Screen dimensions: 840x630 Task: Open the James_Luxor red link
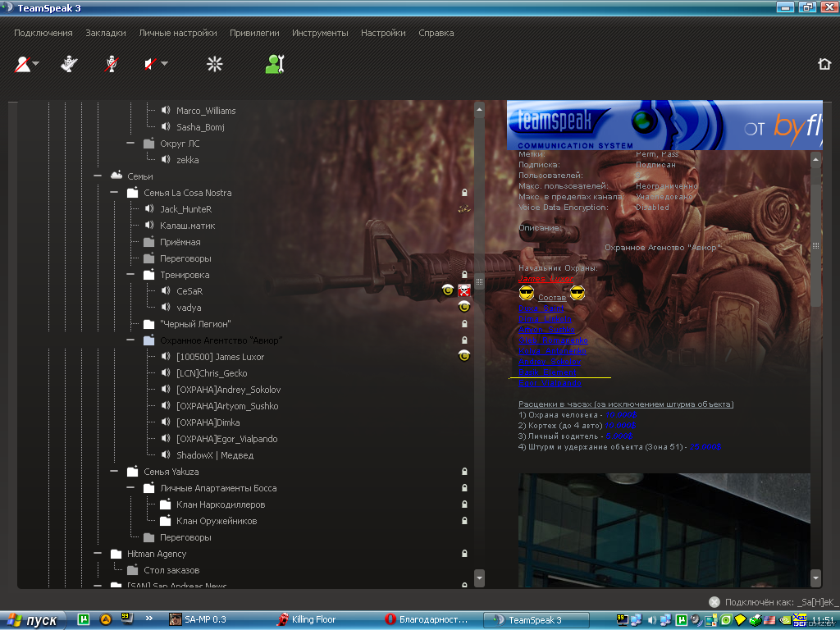pos(546,279)
